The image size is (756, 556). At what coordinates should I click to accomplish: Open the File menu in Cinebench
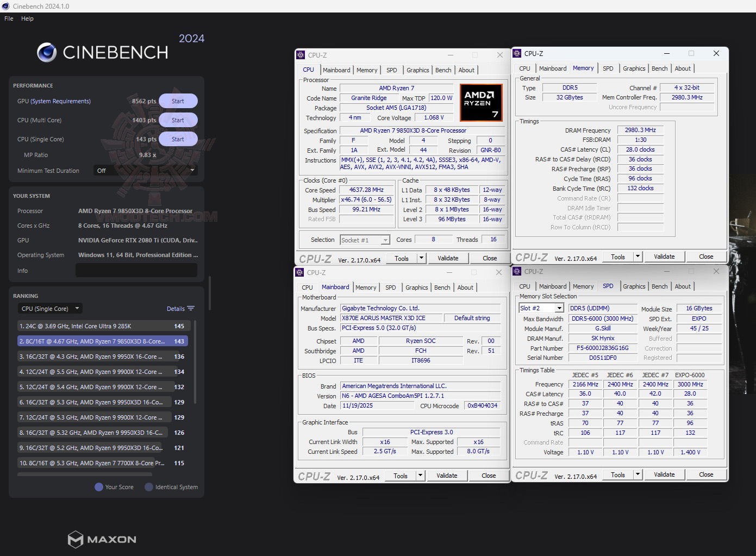pyautogui.click(x=9, y=18)
